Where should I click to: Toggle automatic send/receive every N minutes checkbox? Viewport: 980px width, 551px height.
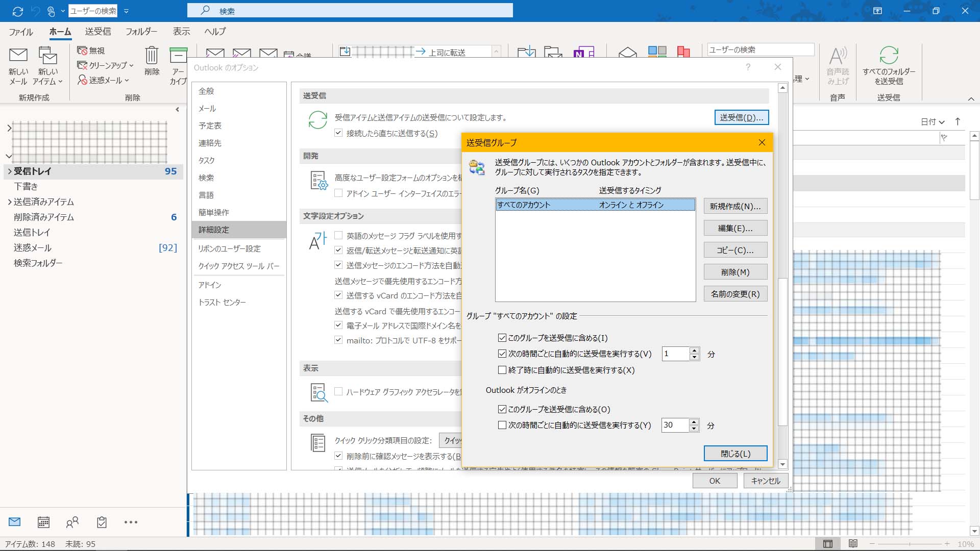502,354
